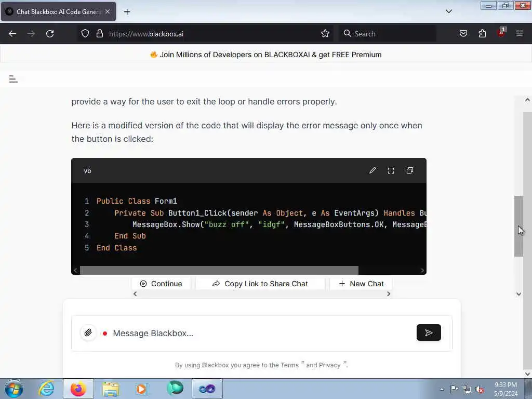Click the button row left scroll arrow
Screen dimensions: 532x399
(x=135, y=294)
